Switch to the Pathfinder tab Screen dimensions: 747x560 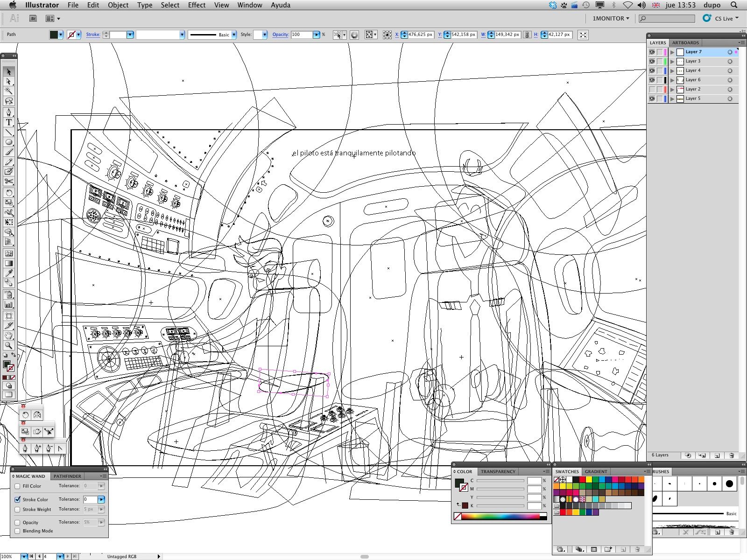tap(67, 476)
